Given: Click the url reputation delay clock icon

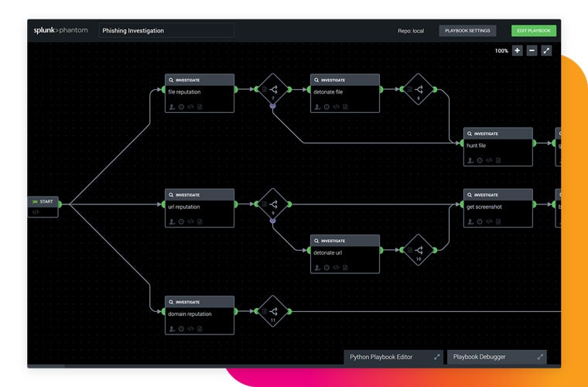Looking at the screenshot, I should coord(181,221).
